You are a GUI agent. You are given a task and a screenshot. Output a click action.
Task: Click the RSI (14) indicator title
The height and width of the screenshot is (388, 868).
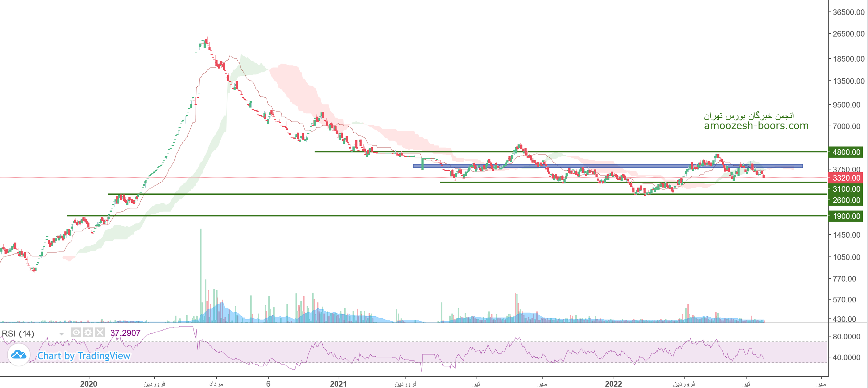point(18,334)
